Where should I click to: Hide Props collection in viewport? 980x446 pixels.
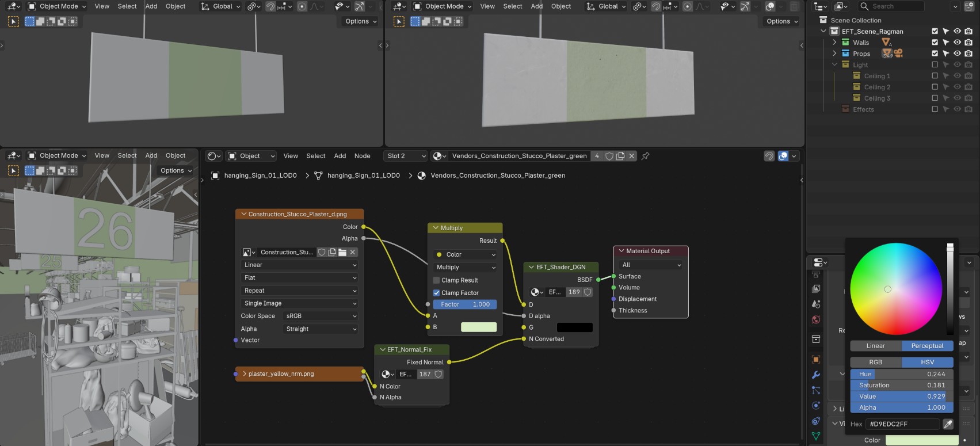pyautogui.click(x=957, y=54)
